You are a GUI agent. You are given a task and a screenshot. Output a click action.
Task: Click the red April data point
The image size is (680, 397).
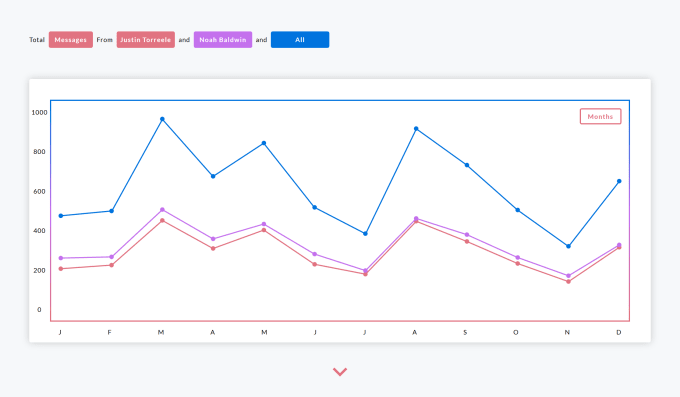(x=213, y=249)
